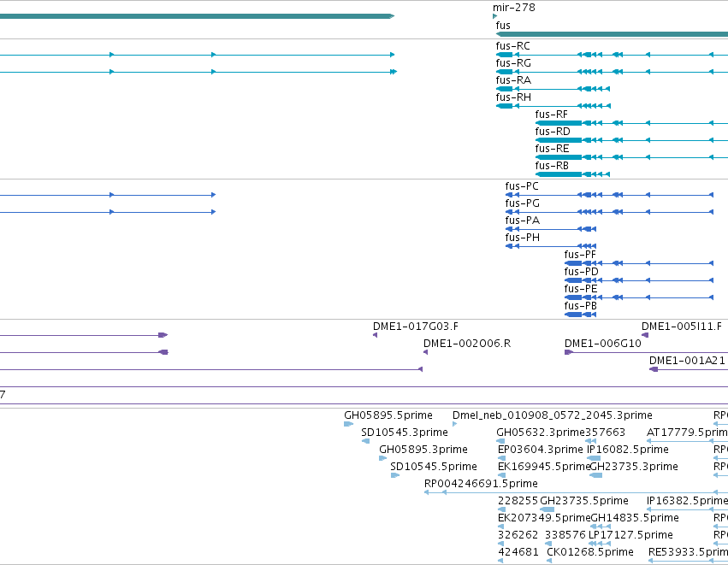The height and width of the screenshot is (565, 728).
Task: Select the 338576 feature label
Action: pyautogui.click(x=565, y=535)
